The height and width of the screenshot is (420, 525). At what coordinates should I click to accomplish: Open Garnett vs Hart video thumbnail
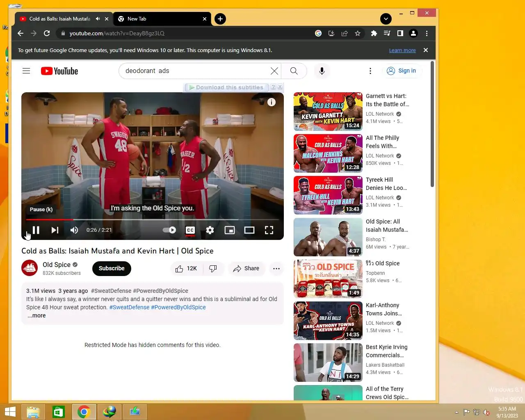328,112
